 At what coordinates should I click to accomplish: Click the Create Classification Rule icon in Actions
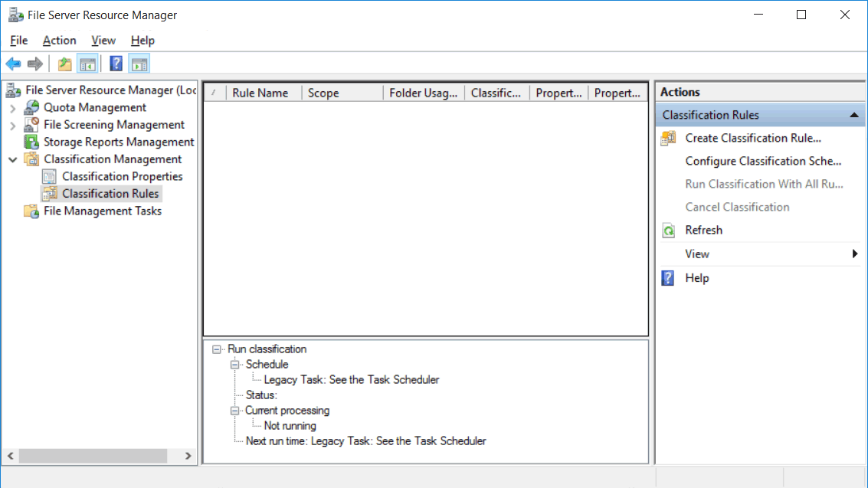(x=668, y=139)
